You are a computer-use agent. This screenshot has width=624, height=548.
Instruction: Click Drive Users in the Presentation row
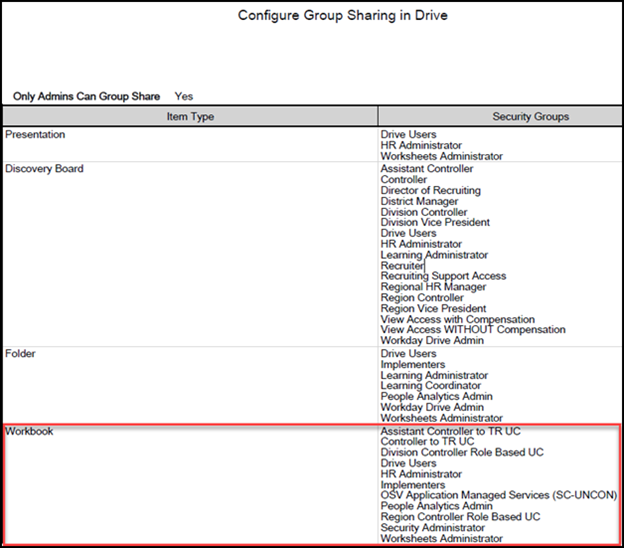coord(408,135)
